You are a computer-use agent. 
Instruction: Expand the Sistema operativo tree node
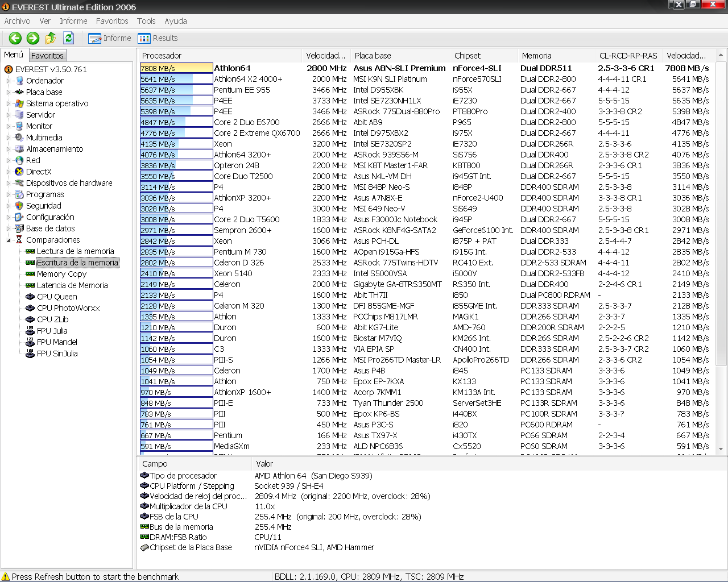coord(9,103)
